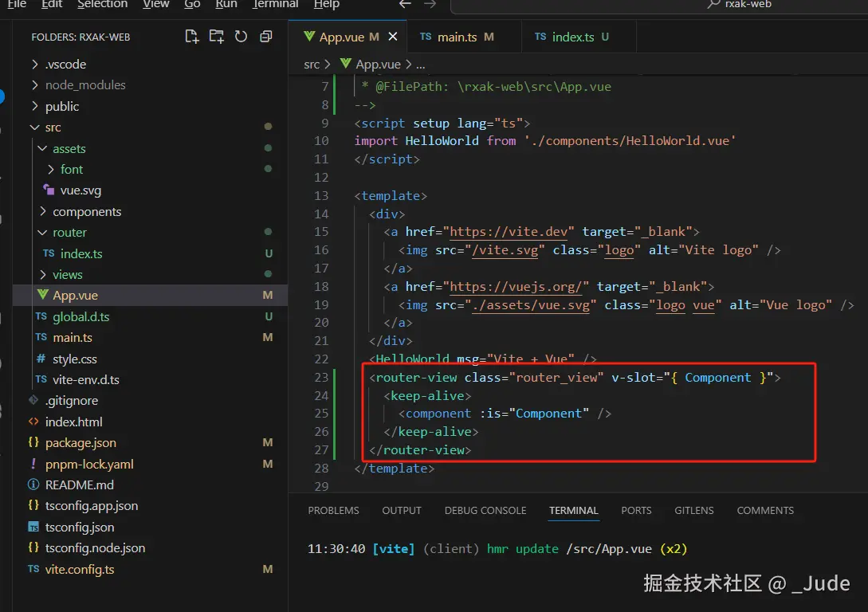Switch to the main.ts editor tab
This screenshot has width=868, height=612.
[x=457, y=37]
